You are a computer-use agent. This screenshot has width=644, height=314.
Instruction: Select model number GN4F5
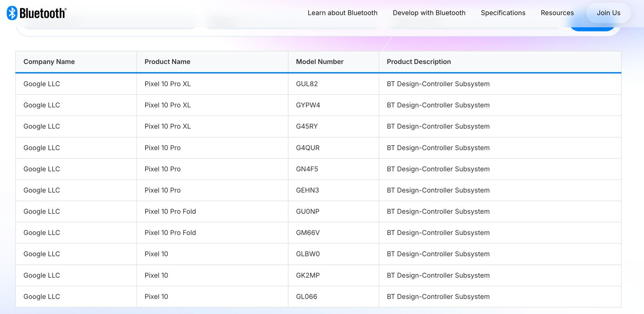(307, 169)
